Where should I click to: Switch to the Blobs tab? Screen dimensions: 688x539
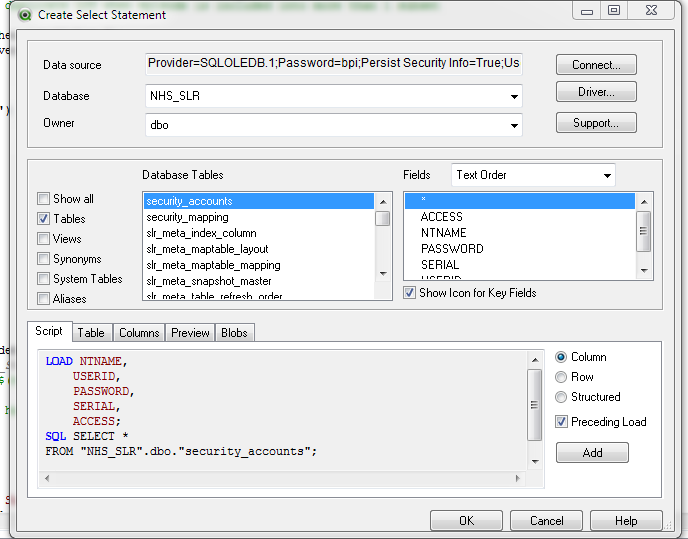[234, 333]
